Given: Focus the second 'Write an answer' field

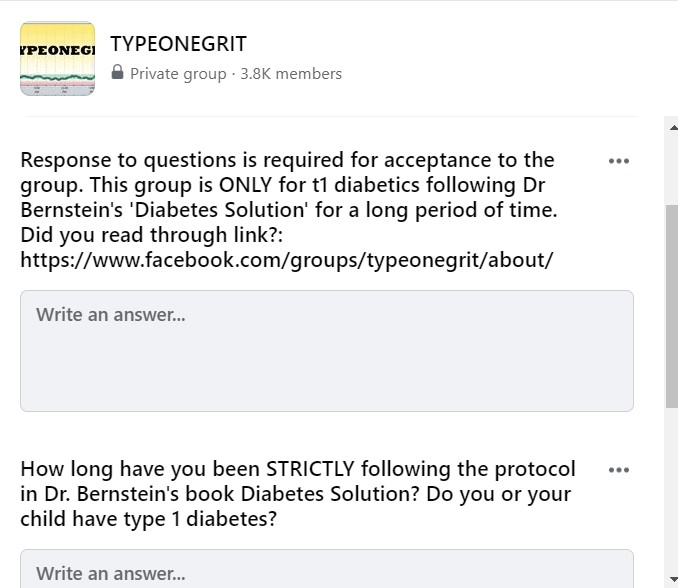Looking at the screenshot, I should pos(326,572).
